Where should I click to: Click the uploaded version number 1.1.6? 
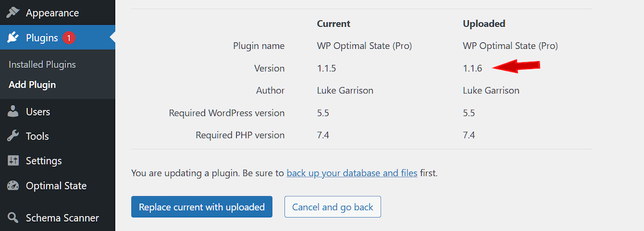click(x=472, y=68)
